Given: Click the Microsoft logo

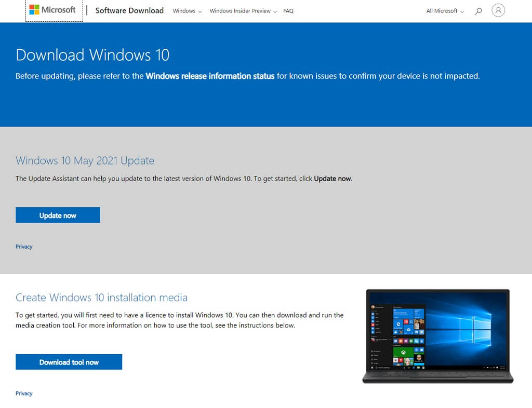Looking at the screenshot, I should tap(52, 10).
